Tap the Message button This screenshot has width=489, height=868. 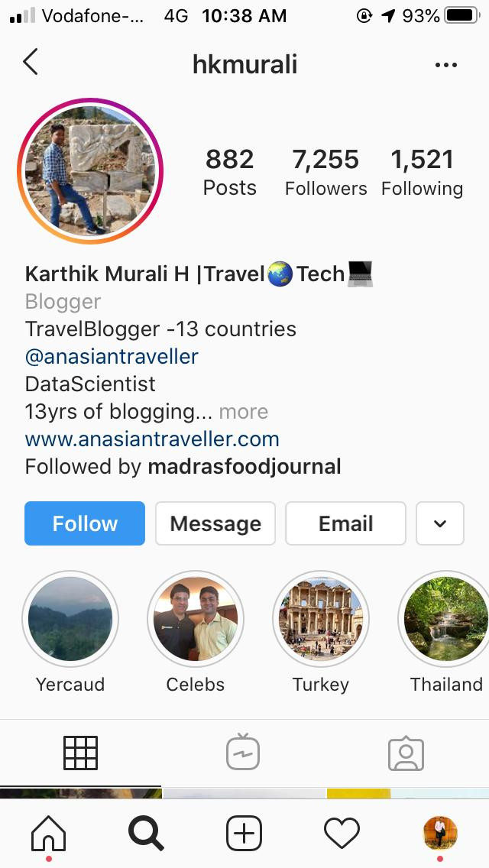(215, 523)
